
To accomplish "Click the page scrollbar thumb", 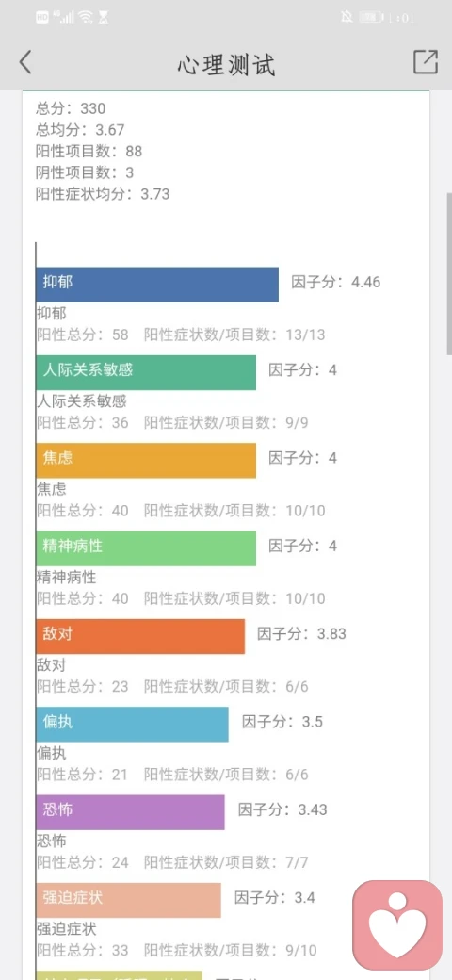I will tap(449, 274).
